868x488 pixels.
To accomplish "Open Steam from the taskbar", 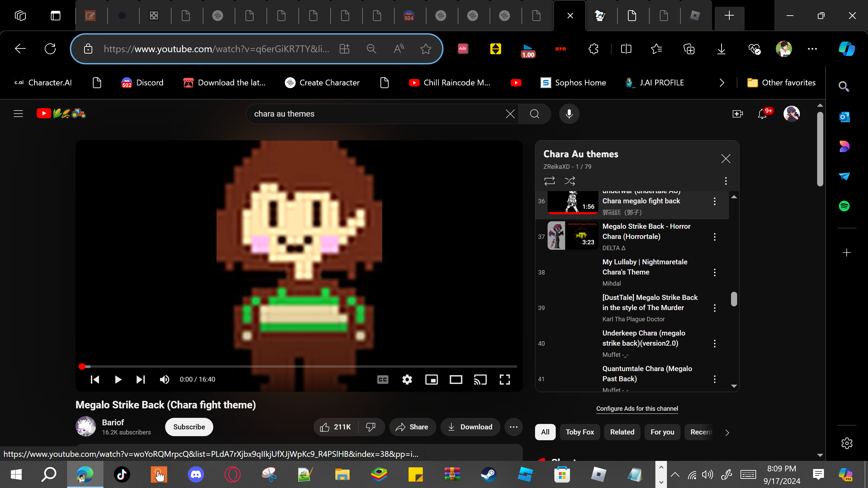I will 489,474.
